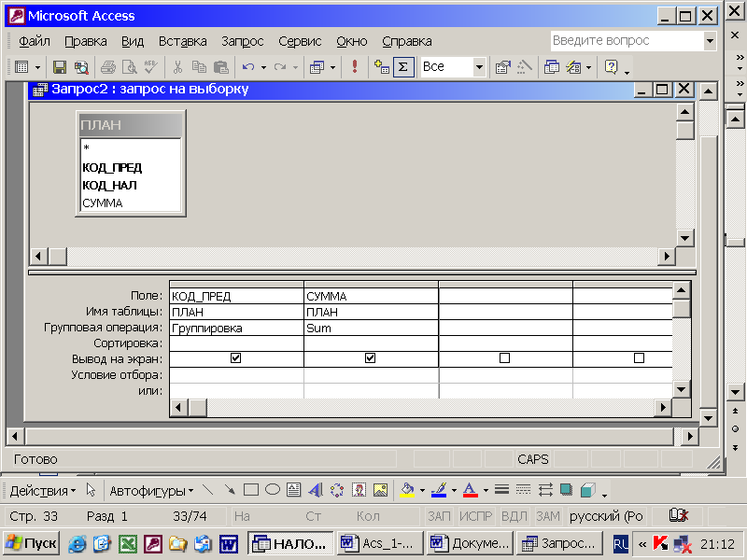Select the Arrow drawing tool

point(230,489)
